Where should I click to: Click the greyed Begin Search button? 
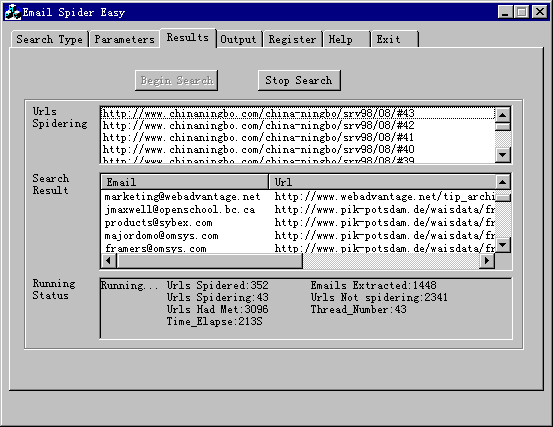pyautogui.click(x=176, y=80)
